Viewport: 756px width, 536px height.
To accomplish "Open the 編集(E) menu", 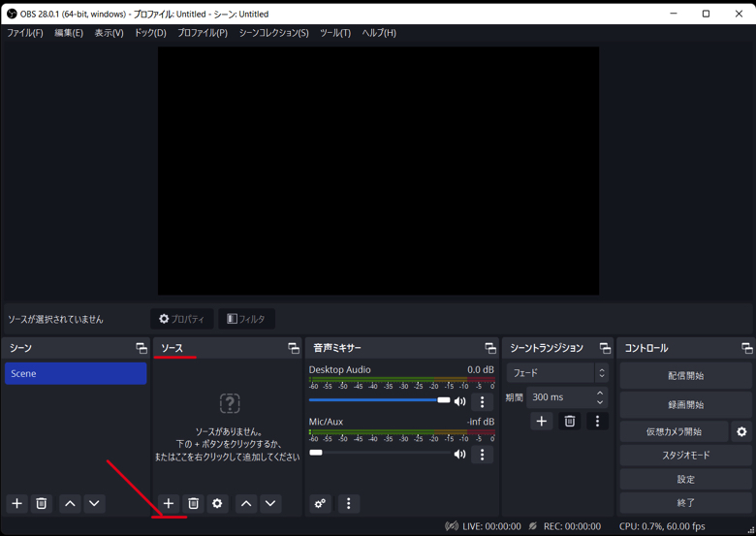I will (x=69, y=33).
